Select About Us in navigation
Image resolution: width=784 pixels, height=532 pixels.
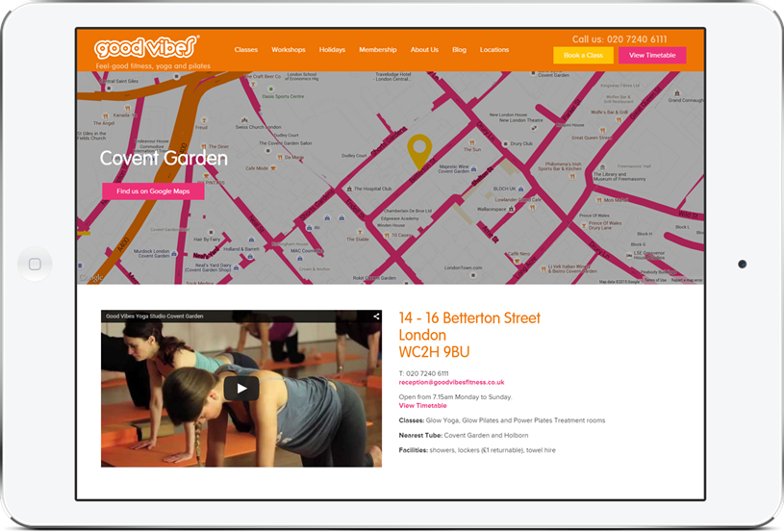(424, 49)
